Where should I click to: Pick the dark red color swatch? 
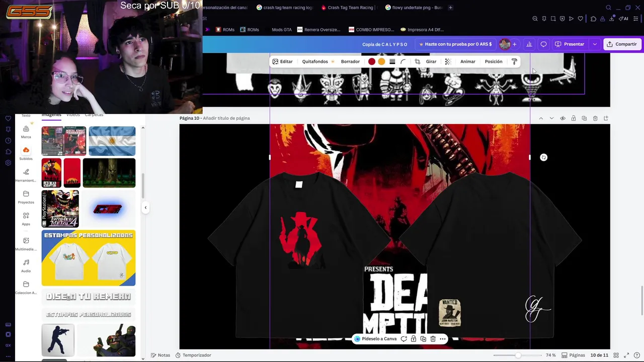click(372, 61)
